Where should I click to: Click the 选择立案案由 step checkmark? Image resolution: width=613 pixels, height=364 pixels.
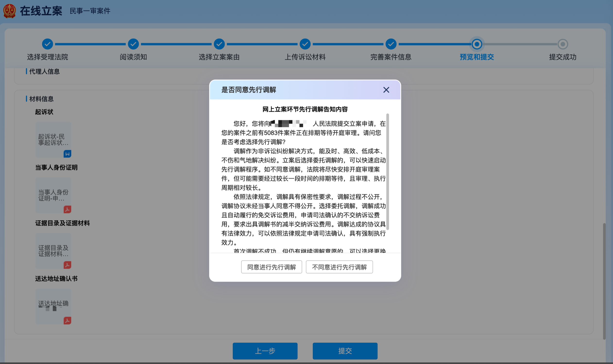[x=219, y=44]
